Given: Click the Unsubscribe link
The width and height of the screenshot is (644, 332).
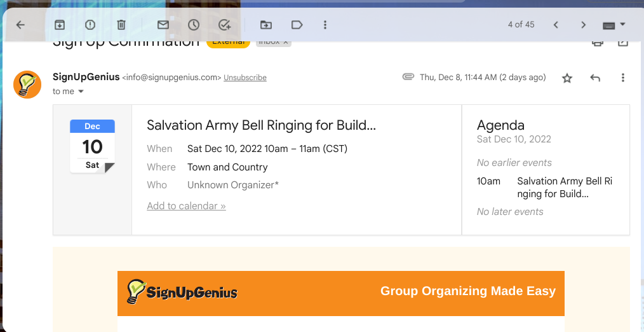Looking at the screenshot, I should pyautogui.click(x=245, y=78).
